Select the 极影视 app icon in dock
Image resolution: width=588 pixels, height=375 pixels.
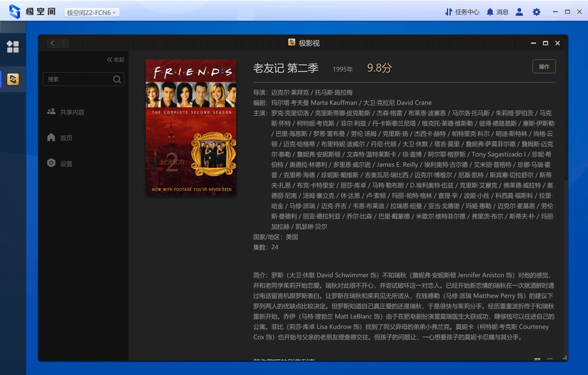point(13,79)
